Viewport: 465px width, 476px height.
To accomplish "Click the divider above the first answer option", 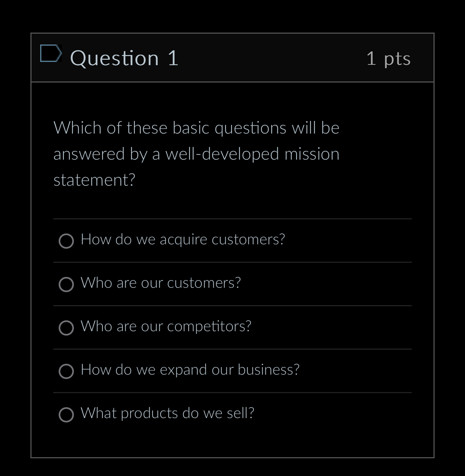I will point(232,219).
